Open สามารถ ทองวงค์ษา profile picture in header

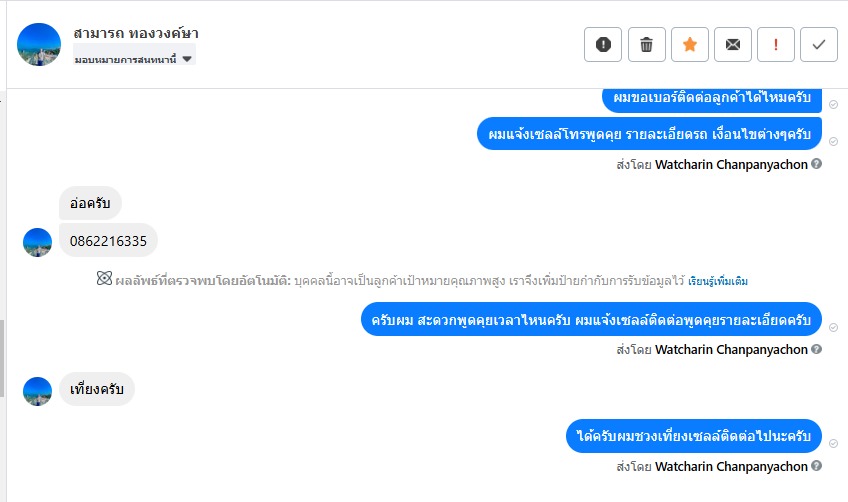[40, 44]
